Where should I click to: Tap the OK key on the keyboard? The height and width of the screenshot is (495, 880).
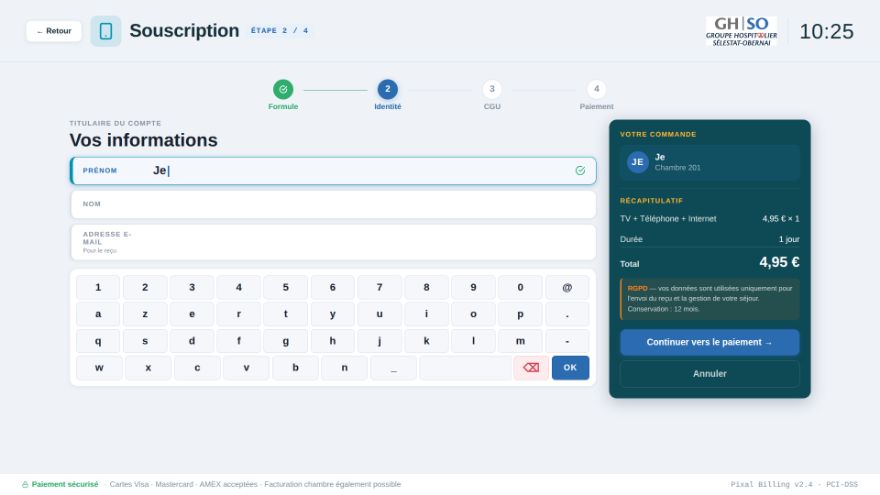tap(570, 368)
